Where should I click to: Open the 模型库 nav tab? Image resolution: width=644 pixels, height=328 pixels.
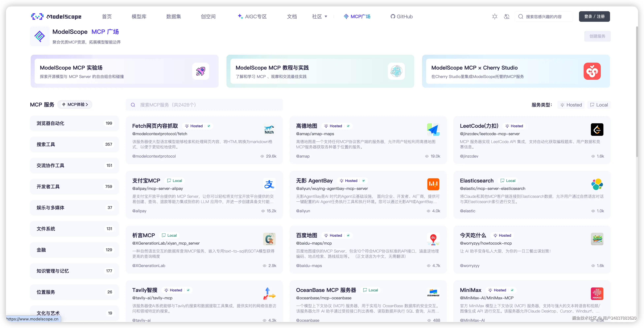tap(139, 16)
